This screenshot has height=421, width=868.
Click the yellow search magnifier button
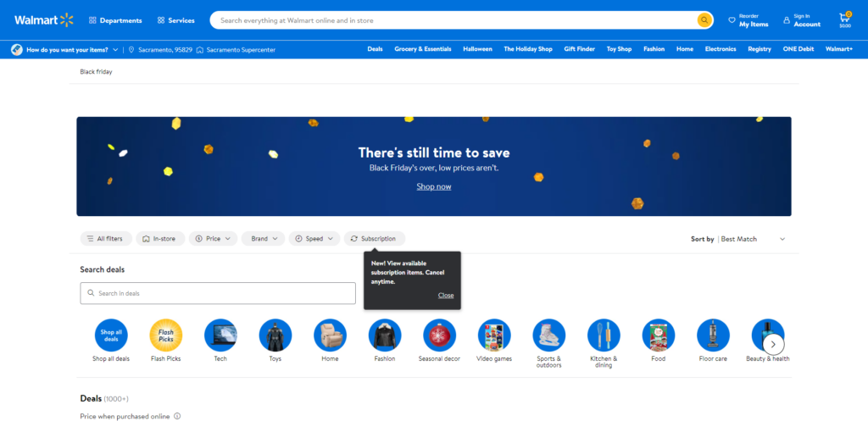click(704, 20)
